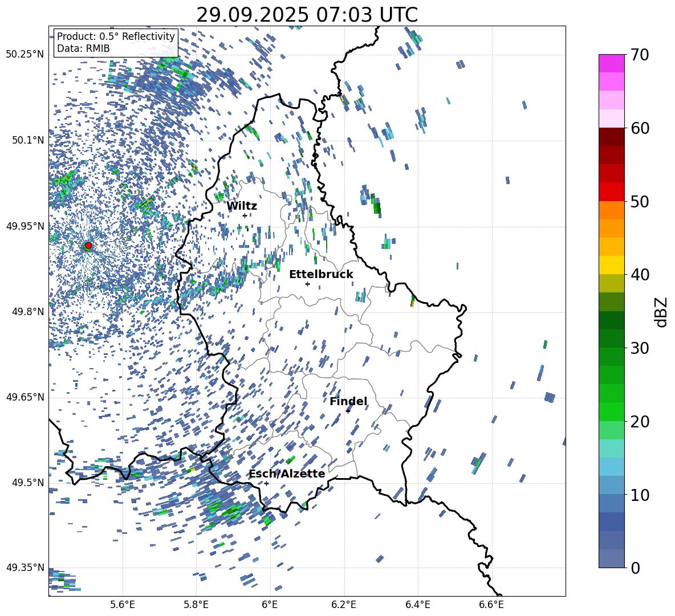Image resolution: width=675 pixels, height=616 pixels.
Task: Click the 50.25°N latitude label
Action: pyautogui.click(x=25, y=55)
